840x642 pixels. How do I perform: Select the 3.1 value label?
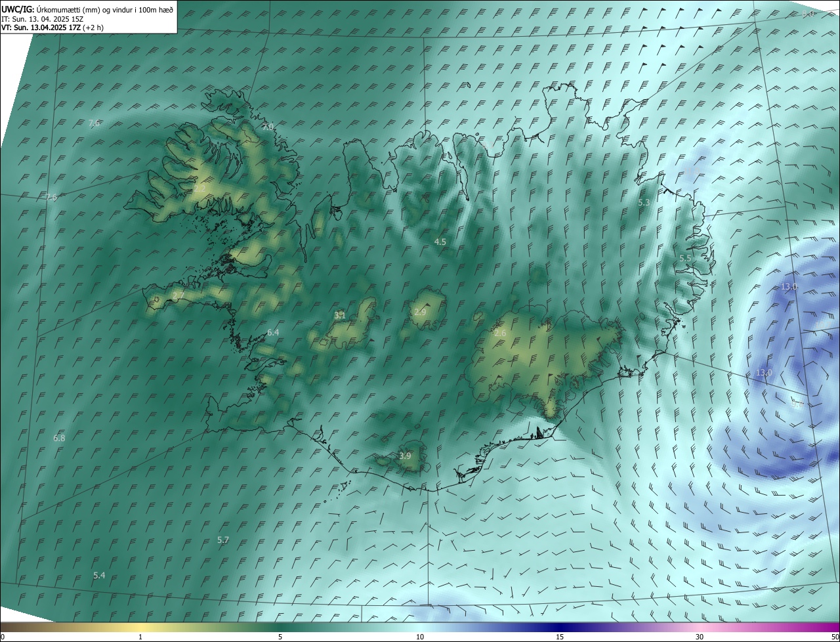coord(340,316)
